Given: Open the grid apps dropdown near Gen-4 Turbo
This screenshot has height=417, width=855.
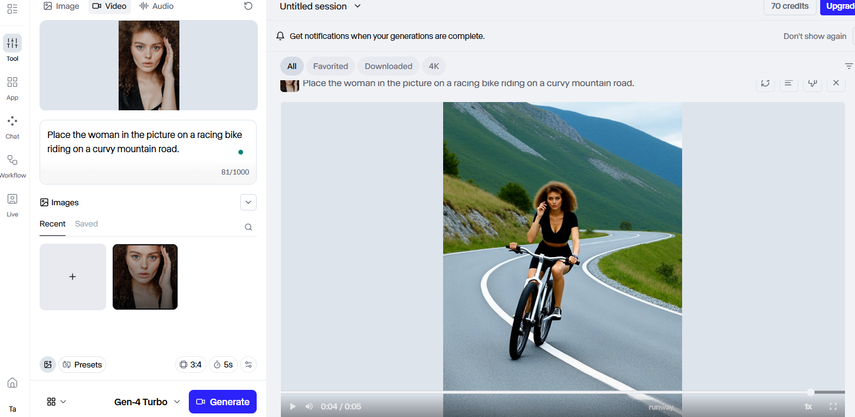Looking at the screenshot, I should point(56,402).
